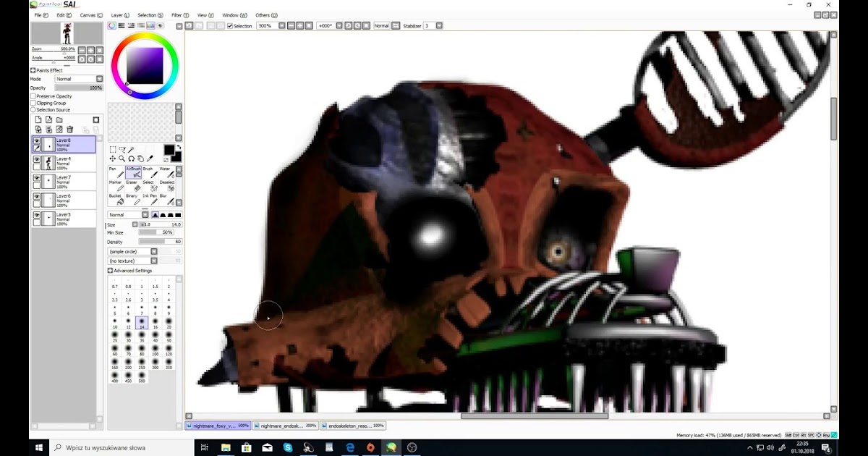The image size is (868, 456).
Task: Open the Layer menu
Action: coord(121,15)
